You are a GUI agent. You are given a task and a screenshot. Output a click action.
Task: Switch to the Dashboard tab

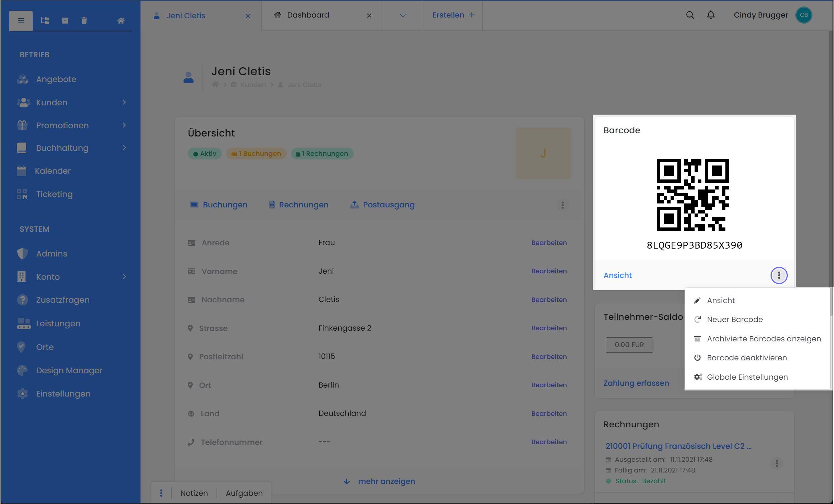point(308,15)
